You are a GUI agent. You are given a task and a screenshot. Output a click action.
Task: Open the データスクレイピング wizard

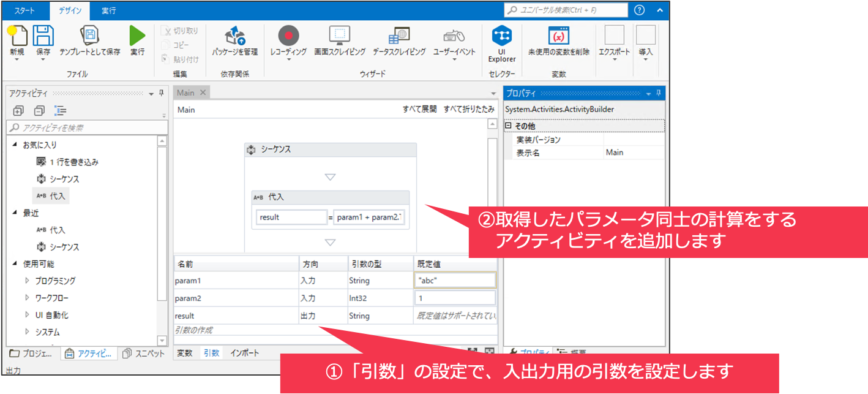pyautogui.click(x=398, y=43)
